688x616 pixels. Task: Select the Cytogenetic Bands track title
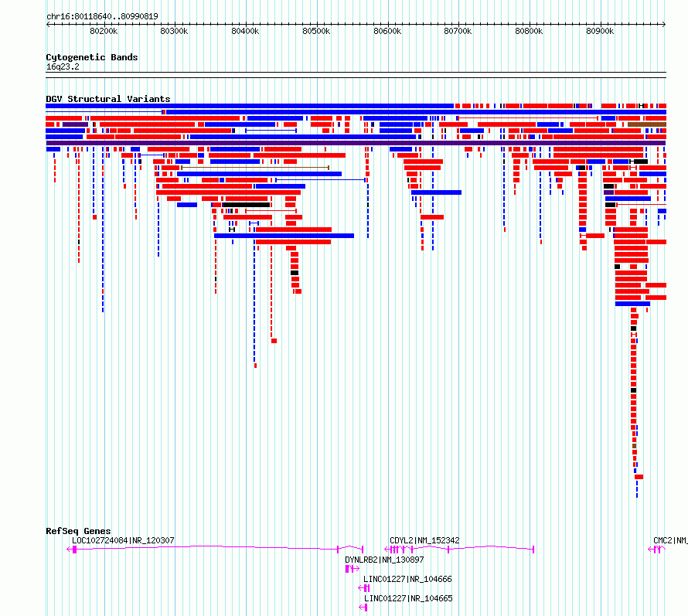pos(92,57)
